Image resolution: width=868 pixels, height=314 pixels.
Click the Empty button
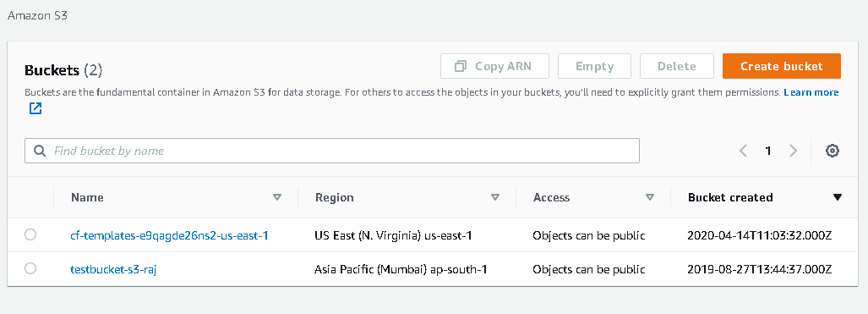tap(594, 66)
